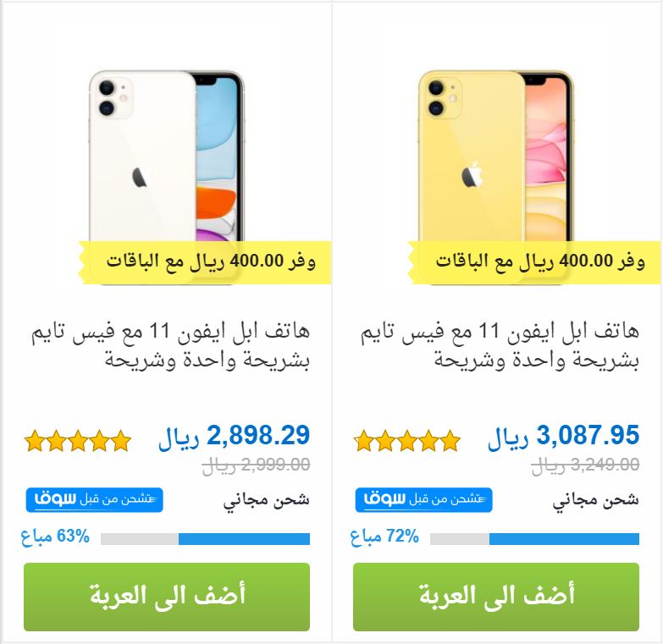663x644 pixels.
Task: Click the 72% sold progress bar
Action: point(534,539)
